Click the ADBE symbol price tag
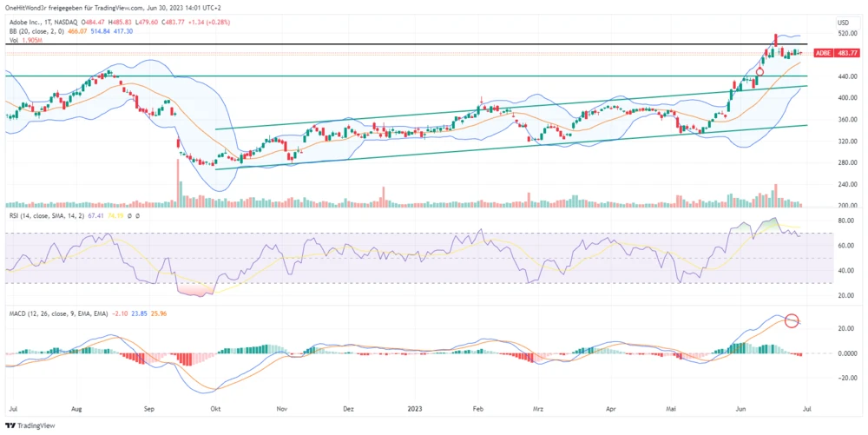Image resolution: width=868 pixels, height=435 pixels. point(822,53)
